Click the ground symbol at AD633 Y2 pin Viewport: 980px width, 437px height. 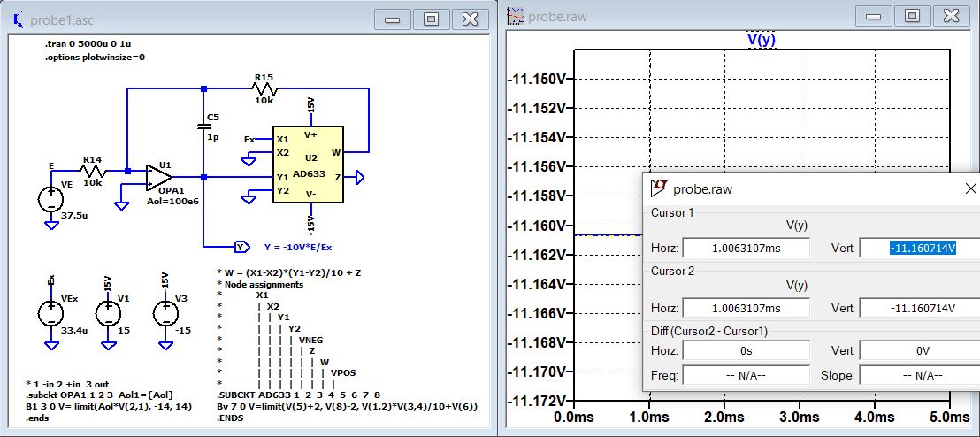coord(249,199)
